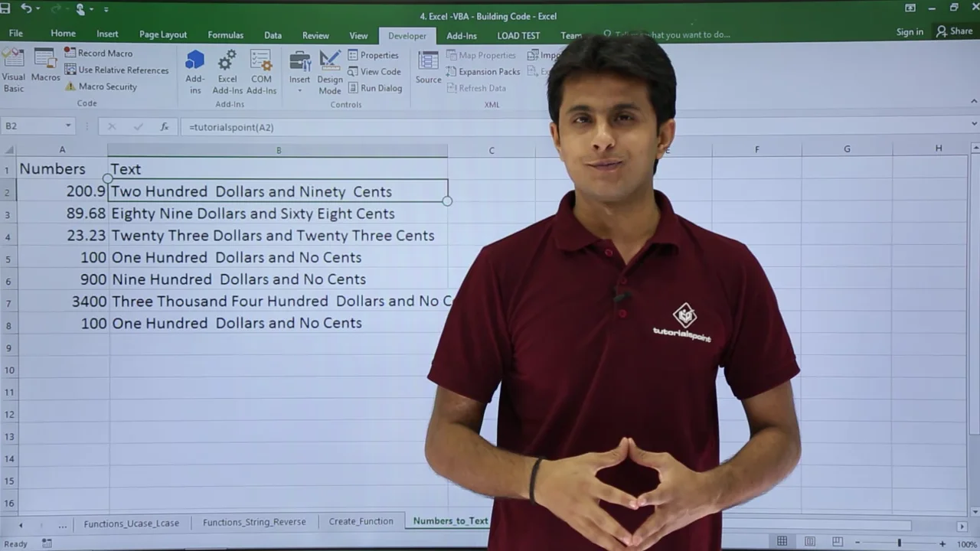980x551 pixels.
Task: Click zoom in plus button
Action: (943, 543)
